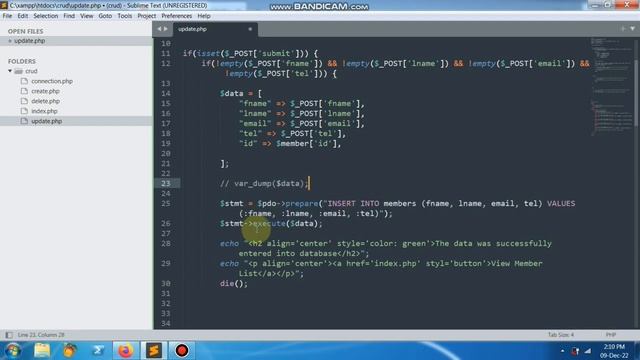Collapse the crud folder
This screenshot has width=640, height=360.
point(10,71)
